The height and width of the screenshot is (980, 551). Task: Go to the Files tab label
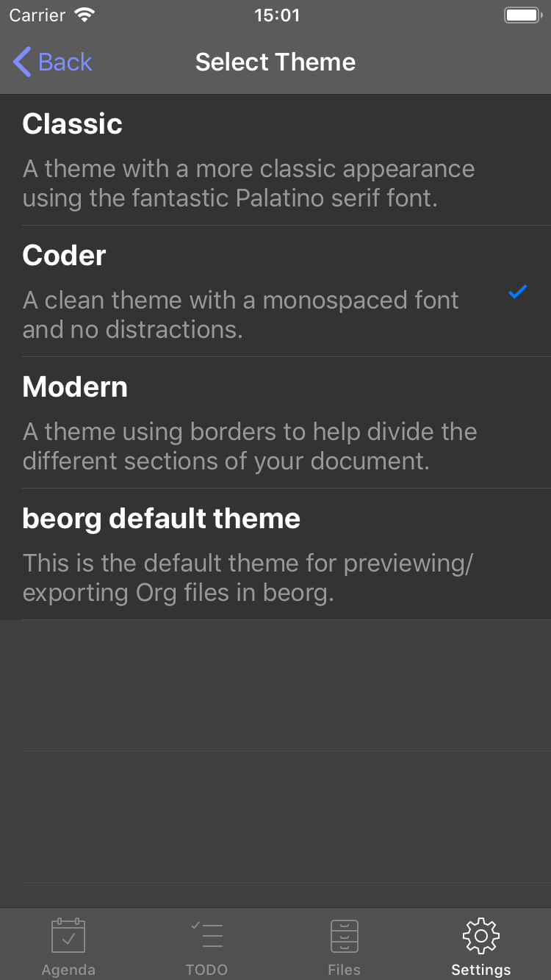[x=344, y=970]
